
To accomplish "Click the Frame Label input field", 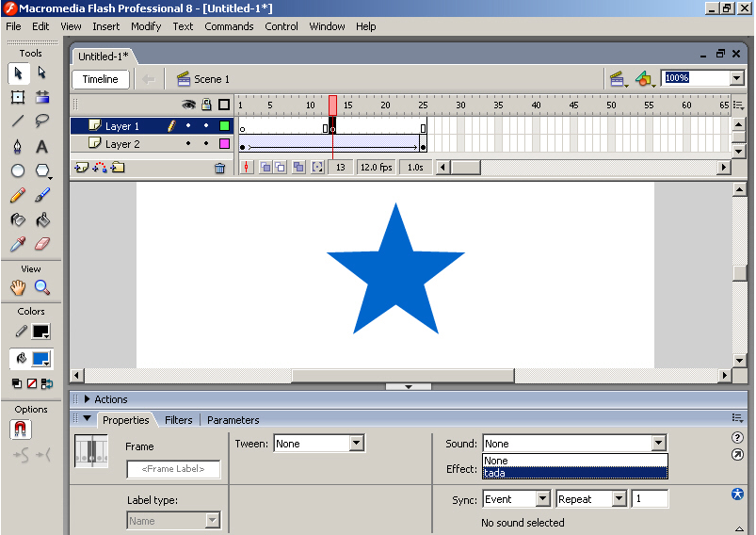I will (173, 469).
